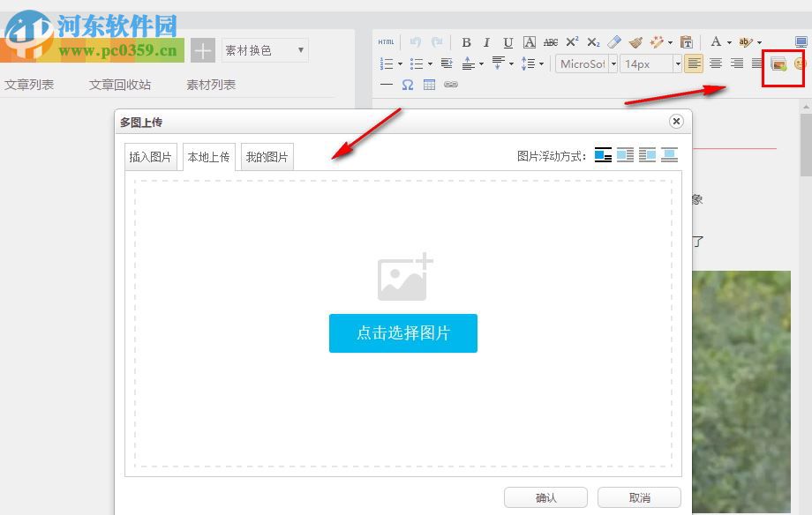Choose the text-wrap-right float style
Image resolution: width=812 pixels, height=515 pixels.
click(626, 154)
